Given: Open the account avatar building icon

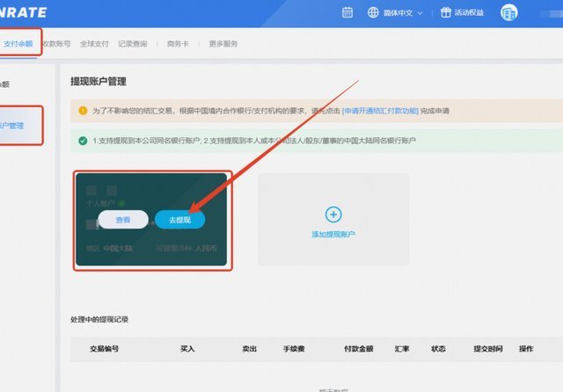Looking at the screenshot, I should pos(508,13).
